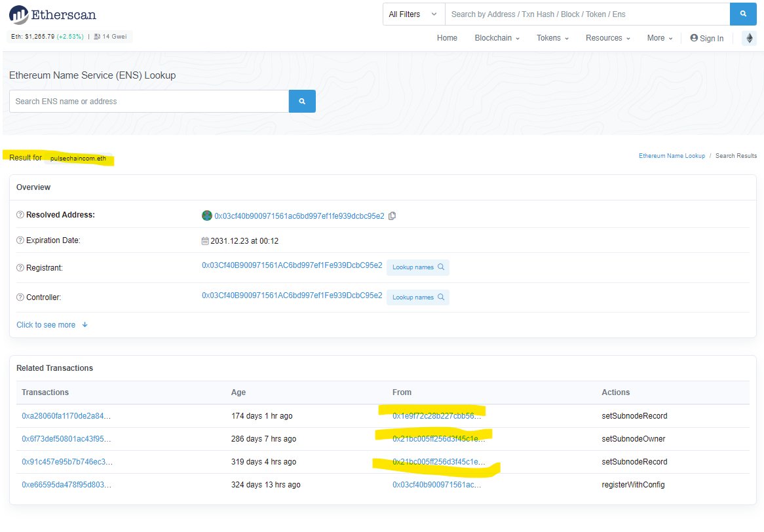764x532 pixels.
Task: Click the Controller help icon
Action: tap(20, 297)
